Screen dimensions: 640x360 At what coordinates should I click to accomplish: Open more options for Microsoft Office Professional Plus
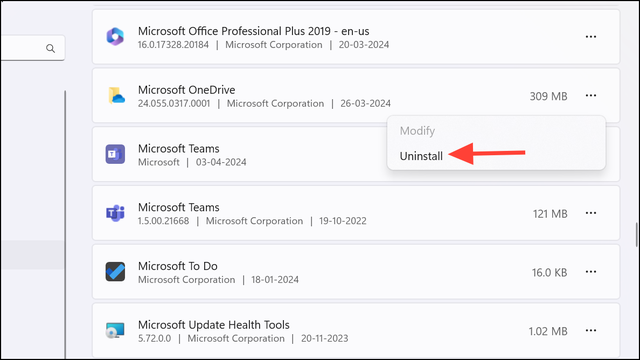pyautogui.click(x=591, y=37)
